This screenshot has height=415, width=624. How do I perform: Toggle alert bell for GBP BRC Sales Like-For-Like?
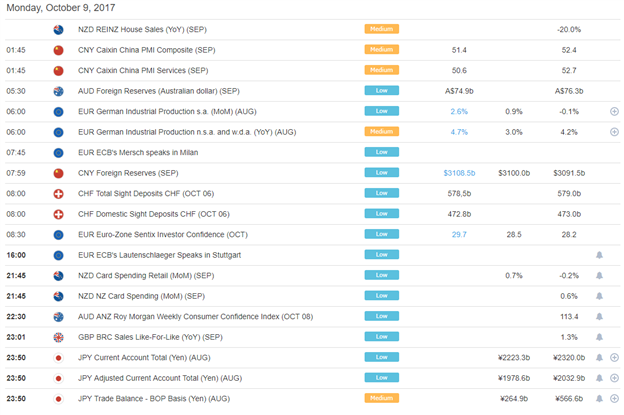pyautogui.click(x=599, y=337)
